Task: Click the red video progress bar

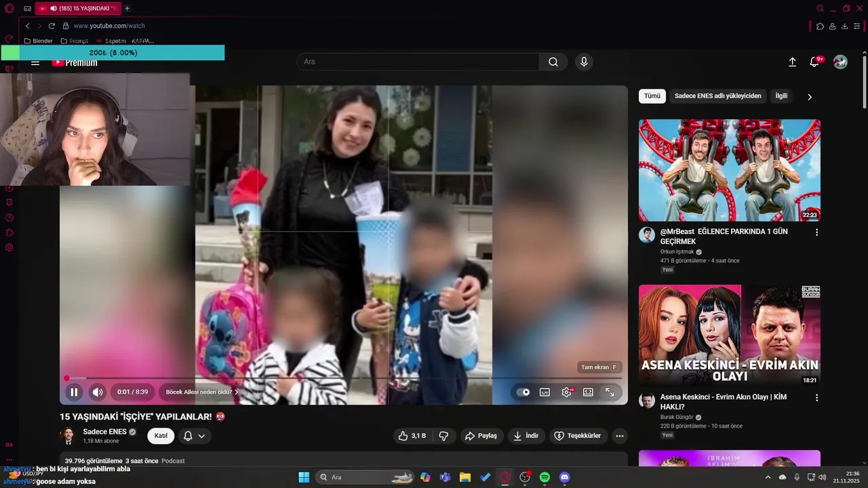Action: pos(344,378)
